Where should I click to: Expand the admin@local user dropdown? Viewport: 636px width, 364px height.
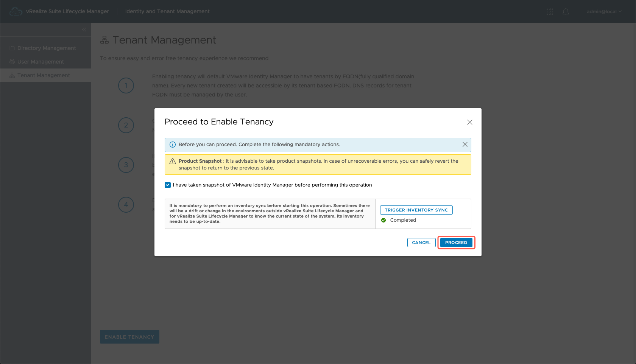point(604,12)
